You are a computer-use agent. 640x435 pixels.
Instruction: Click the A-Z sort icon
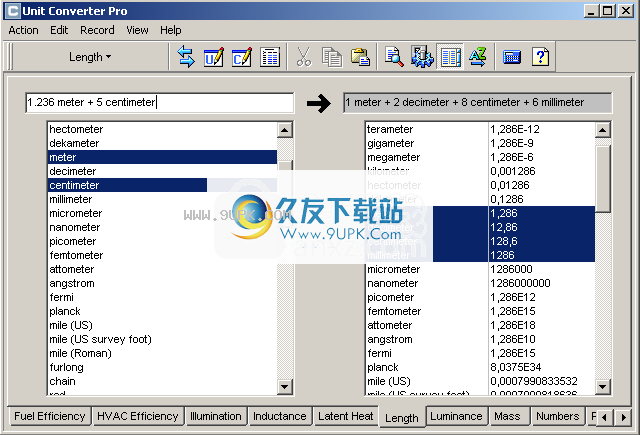pos(478,57)
